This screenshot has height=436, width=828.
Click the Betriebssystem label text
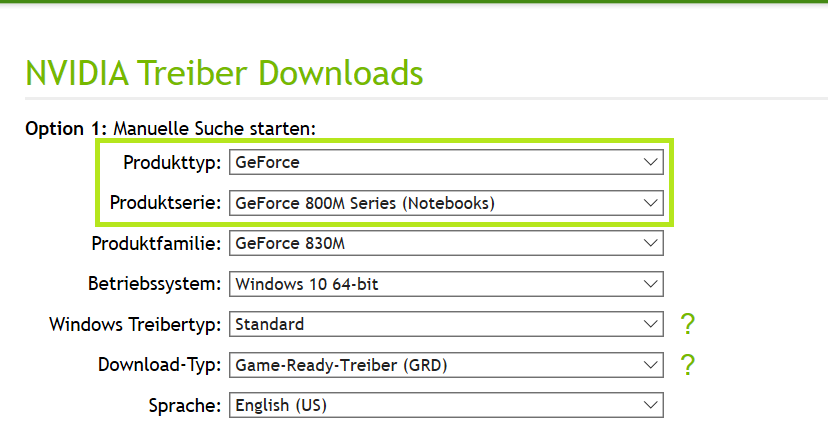coord(155,284)
